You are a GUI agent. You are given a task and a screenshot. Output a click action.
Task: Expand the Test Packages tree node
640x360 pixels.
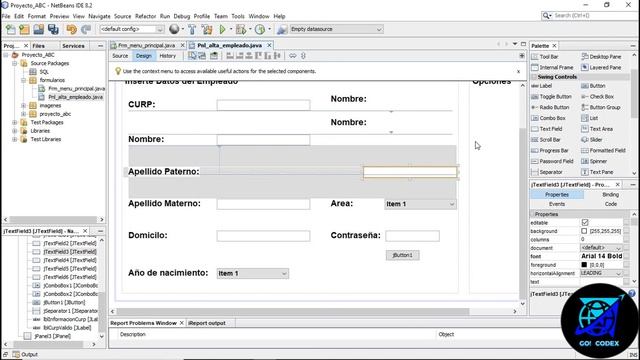pyautogui.click(x=15, y=122)
